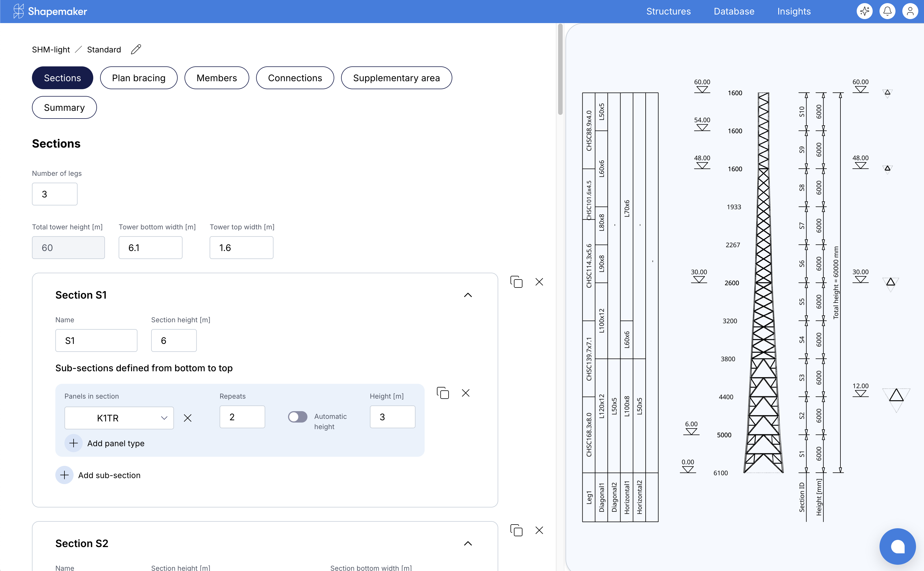The width and height of the screenshot is (924, 571).
Task: Delete Section S1 with its X icon
Action: click(540, 282)
